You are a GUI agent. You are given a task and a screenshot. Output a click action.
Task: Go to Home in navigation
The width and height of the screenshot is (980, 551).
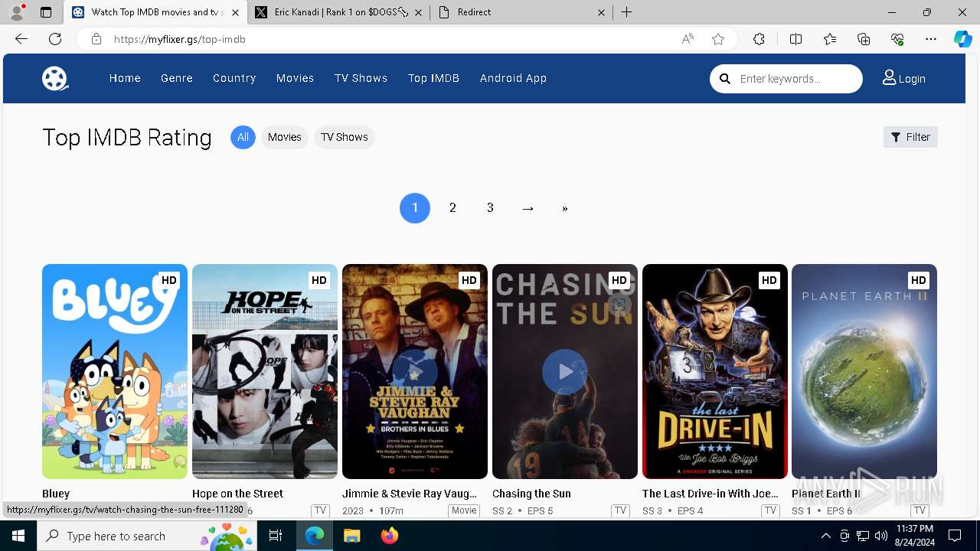[x=125, y=78]
